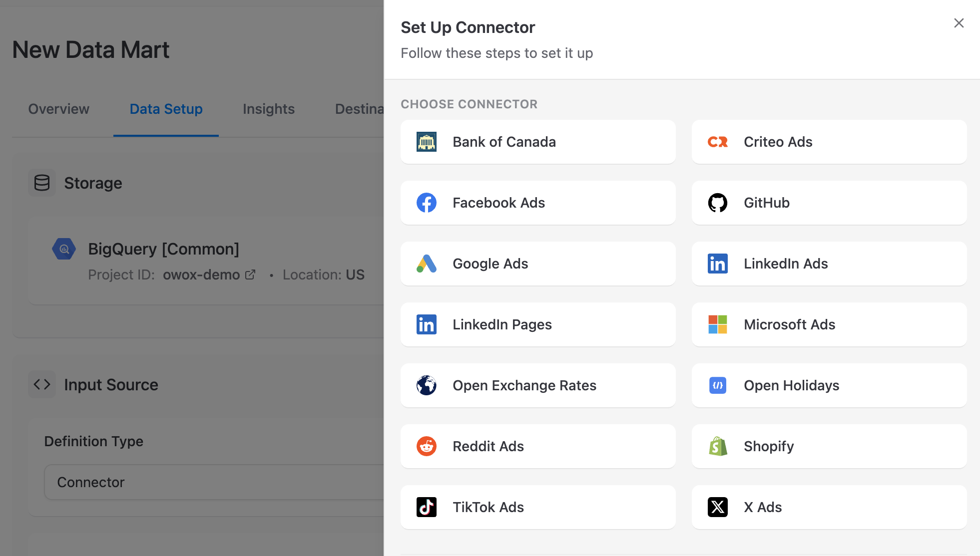
Task: Click the Bank of Canada icon
Action: point(426,142)
